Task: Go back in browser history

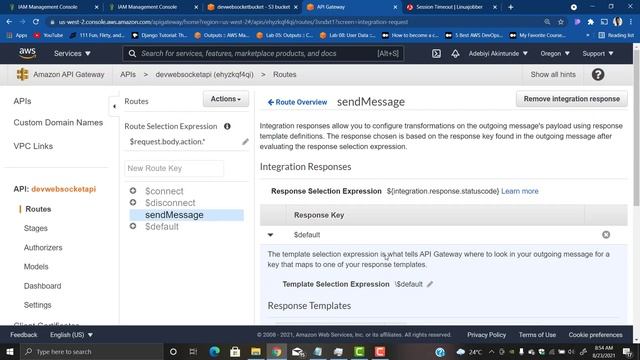Action: 9,22
